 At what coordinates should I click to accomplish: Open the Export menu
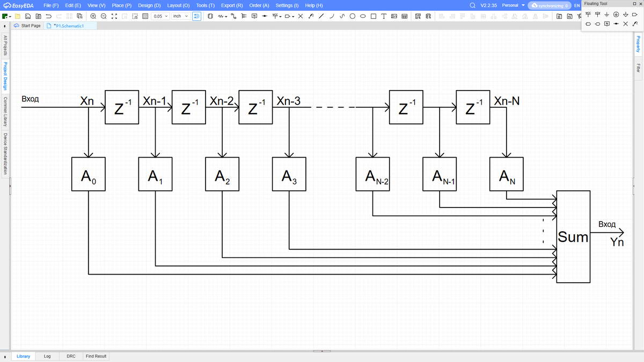coord(232,5)
